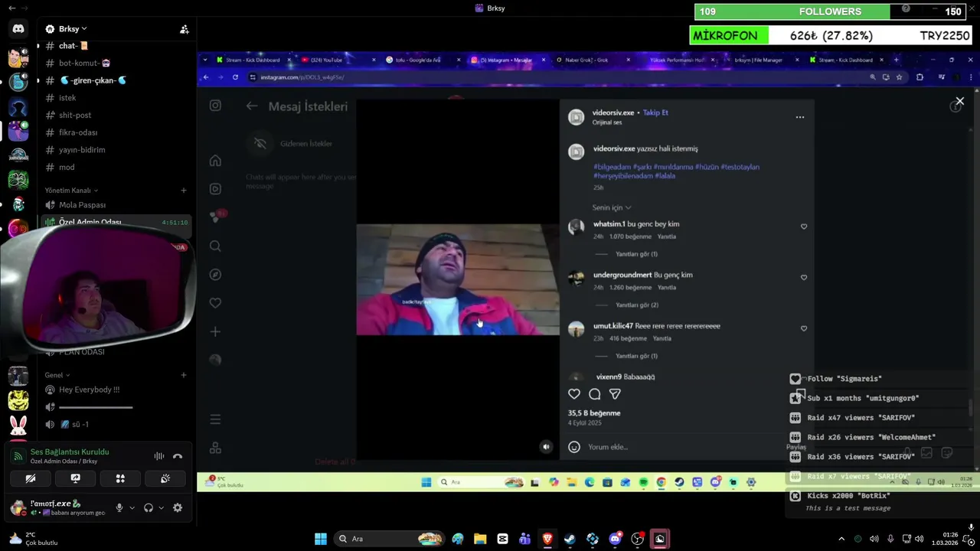Open the bot-komut text channel
This screenshot has width=980, height=551.
84,63
